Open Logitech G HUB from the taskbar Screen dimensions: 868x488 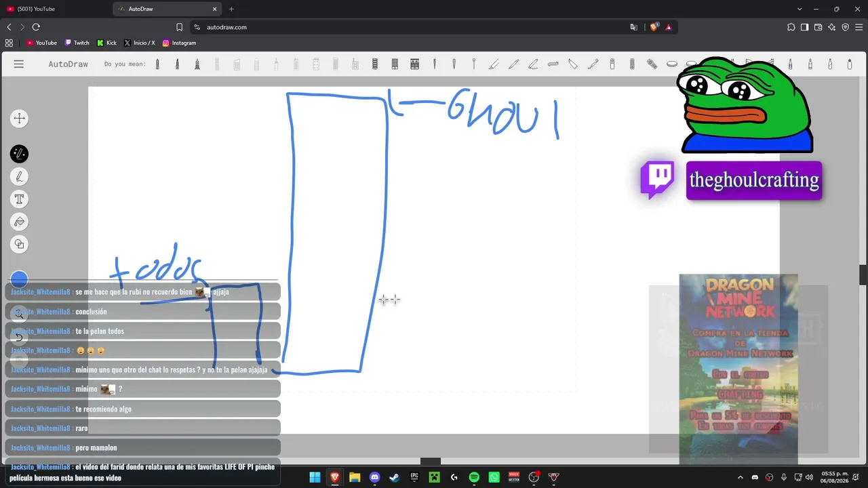[454, 477]
